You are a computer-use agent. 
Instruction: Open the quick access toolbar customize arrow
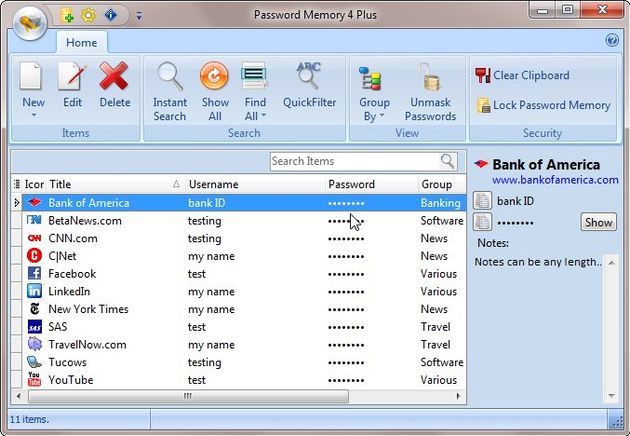(x=139, y=15)
